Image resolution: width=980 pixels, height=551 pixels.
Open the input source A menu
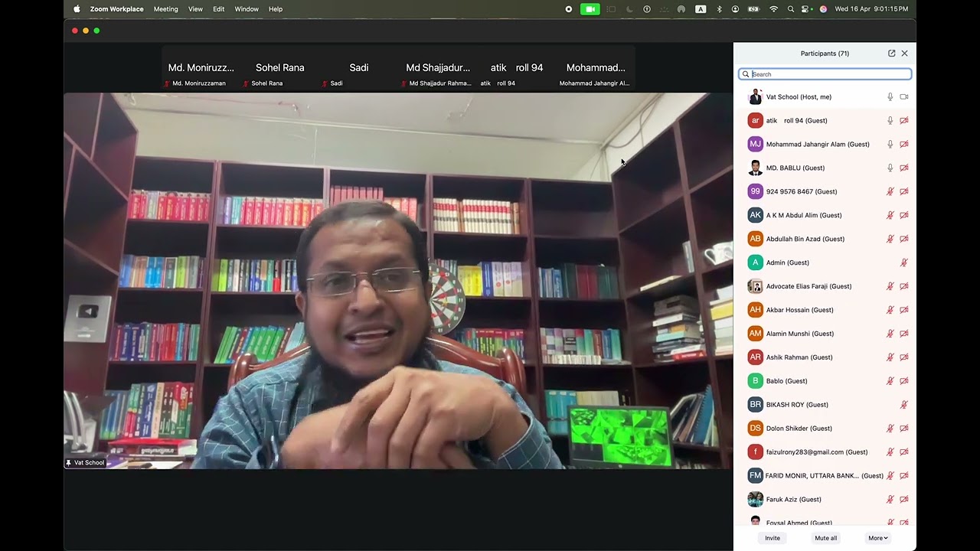point(701,9)
